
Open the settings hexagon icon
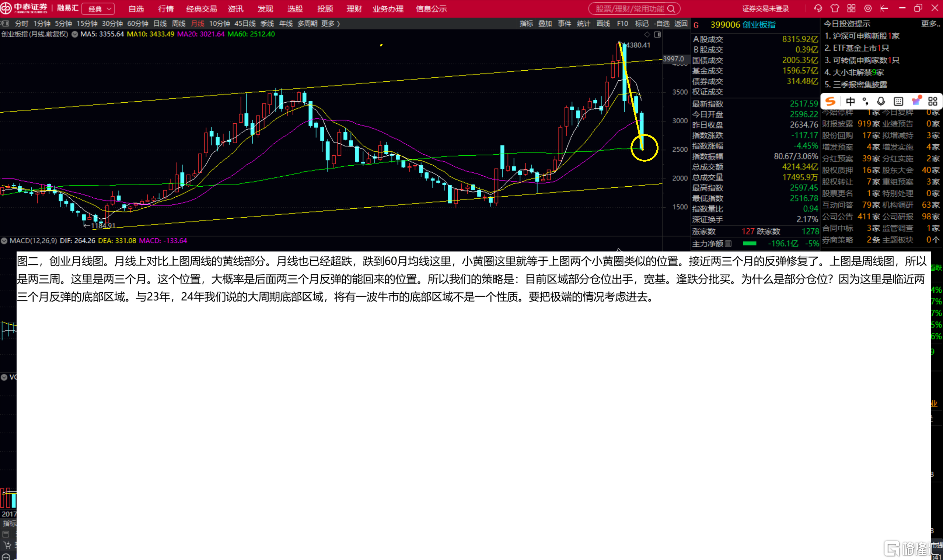[868, 8]
